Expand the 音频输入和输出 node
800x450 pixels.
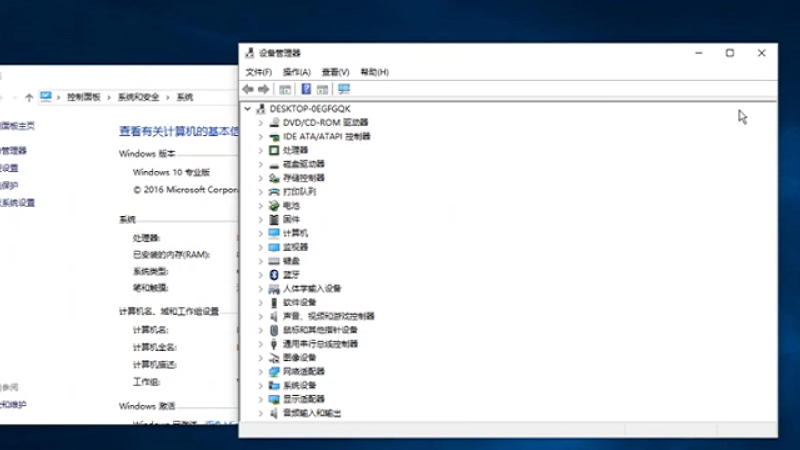pos(260,413)
